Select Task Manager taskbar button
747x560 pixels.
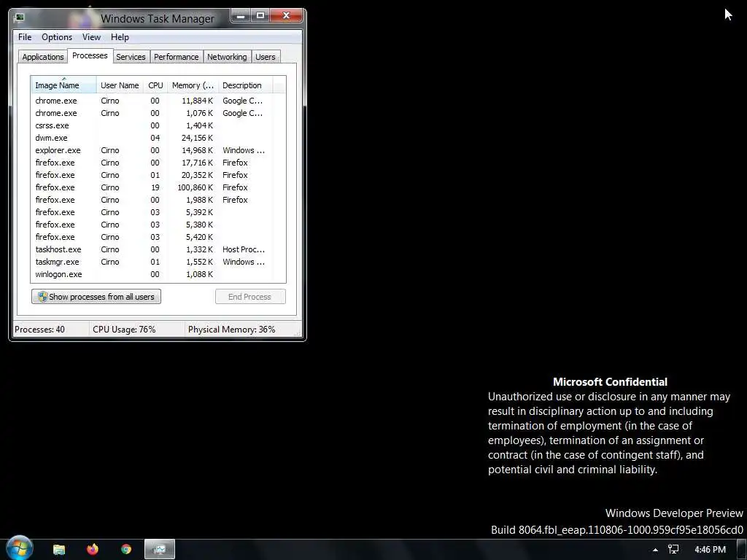coord(160,550)
